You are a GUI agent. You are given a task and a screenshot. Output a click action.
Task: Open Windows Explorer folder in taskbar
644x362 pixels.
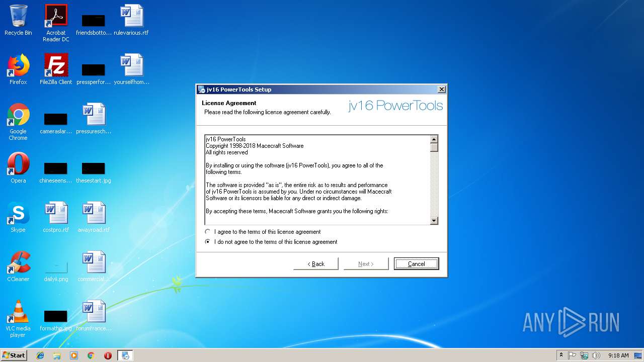(57, 355)
